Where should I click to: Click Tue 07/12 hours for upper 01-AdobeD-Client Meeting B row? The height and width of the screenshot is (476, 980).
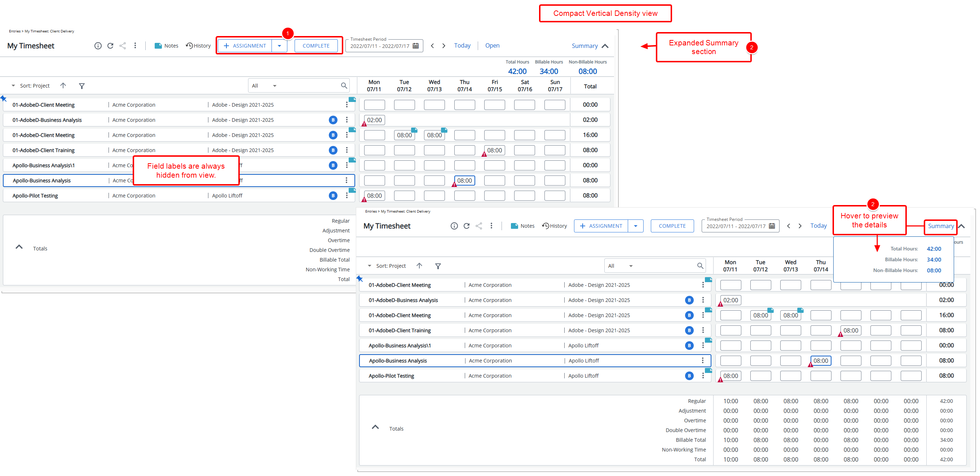404,135
